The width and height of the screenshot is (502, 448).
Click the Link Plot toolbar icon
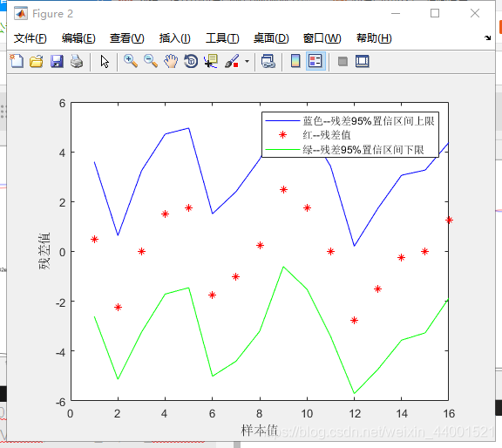click(268, 61)
